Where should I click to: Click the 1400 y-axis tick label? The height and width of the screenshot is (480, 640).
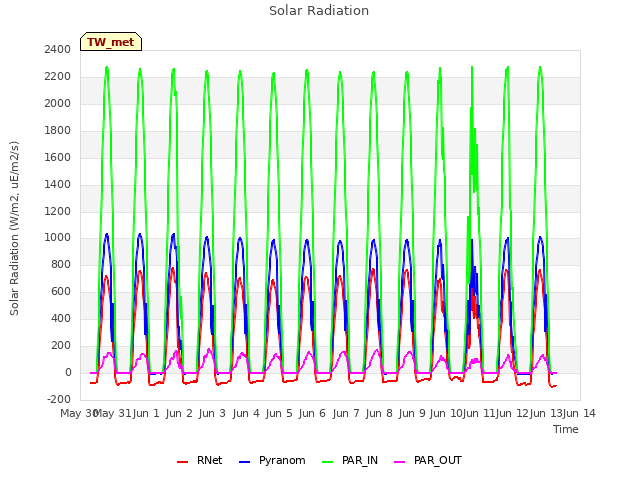tap(58, 184)
